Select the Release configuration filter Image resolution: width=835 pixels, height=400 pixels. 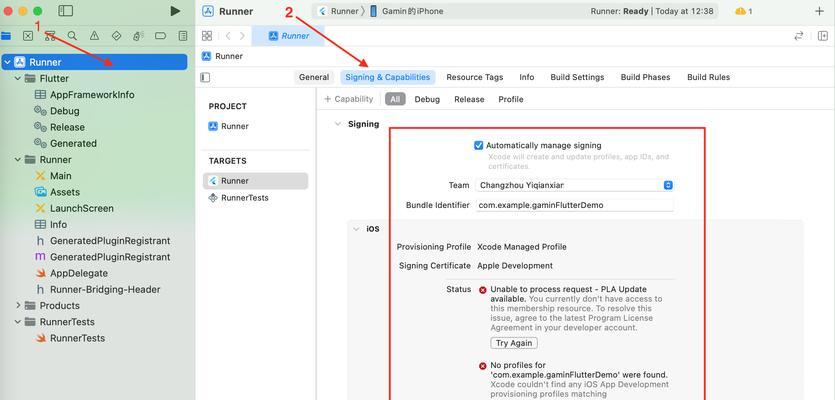point(469,99)
